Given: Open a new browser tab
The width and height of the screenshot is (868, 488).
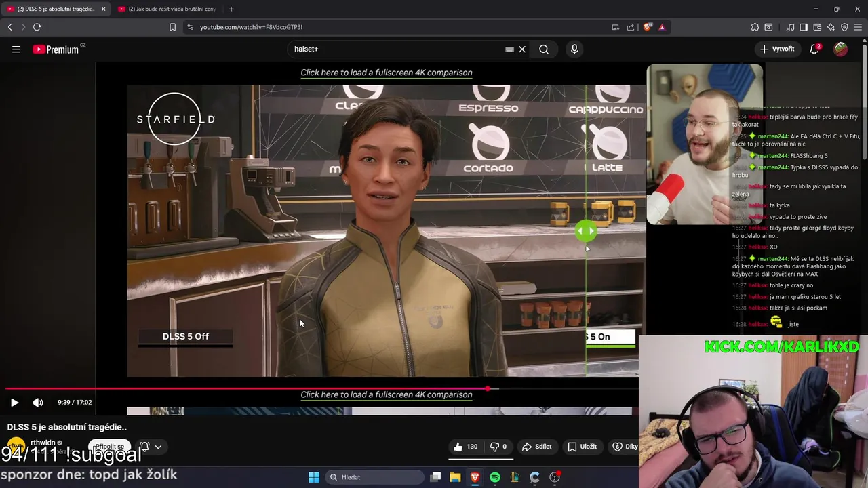Looking at the screenshot, I should coord(231,9).
